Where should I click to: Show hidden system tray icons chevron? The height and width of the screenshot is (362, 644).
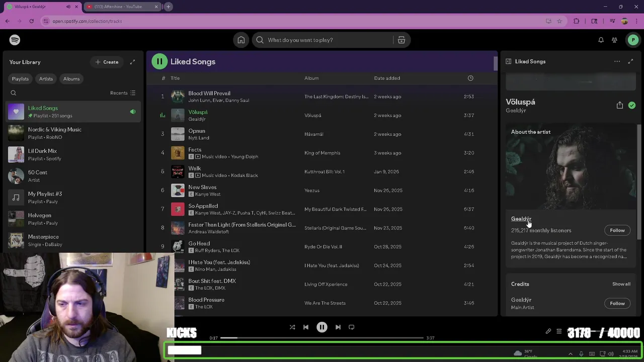tap(570, 354)
